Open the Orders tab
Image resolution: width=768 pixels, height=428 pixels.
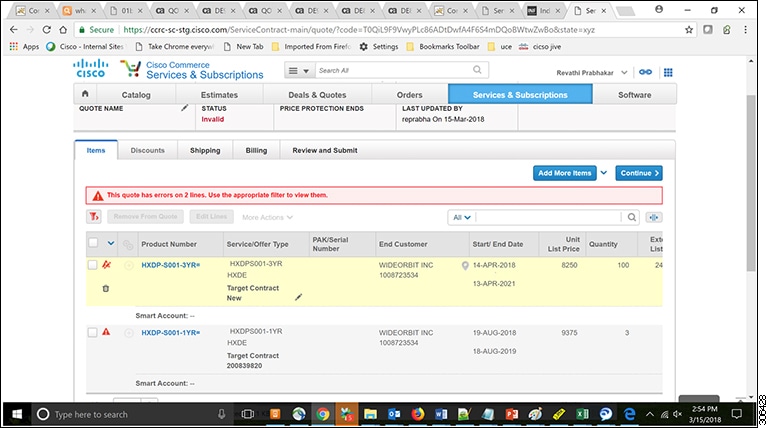click(409, 95)
